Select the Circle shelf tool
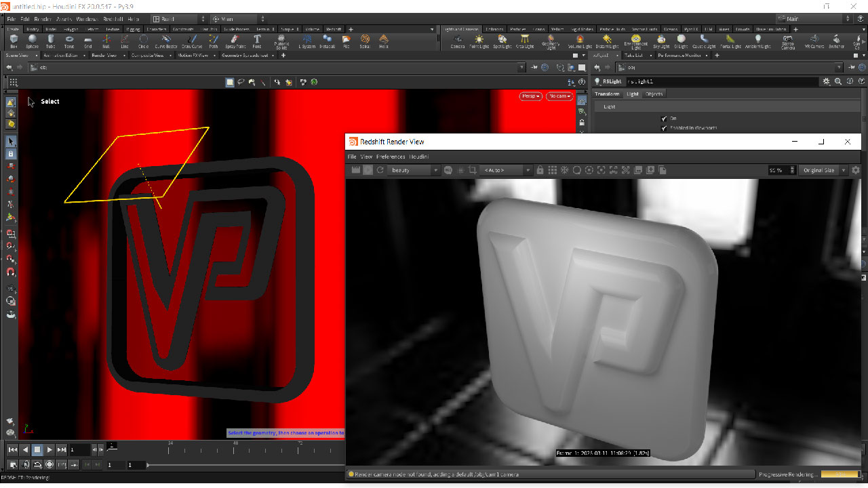Screen dimensions: 868x488 point(143,42)
